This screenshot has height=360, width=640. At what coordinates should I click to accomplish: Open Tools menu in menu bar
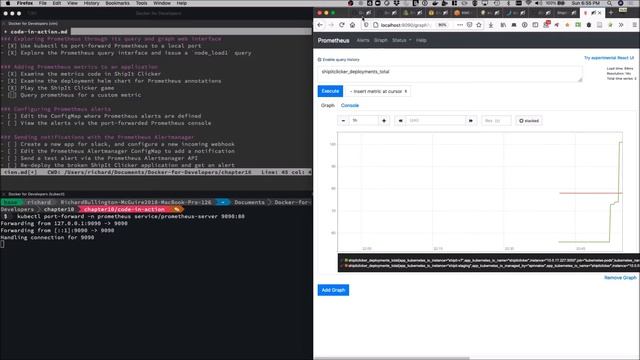[142, 3]
